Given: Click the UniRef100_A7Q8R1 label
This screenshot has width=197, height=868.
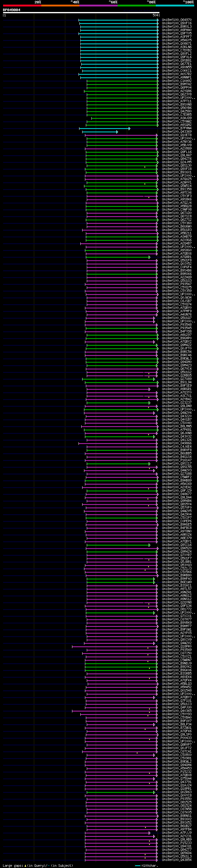Looking at the screenshot, I should coord(177,257).
